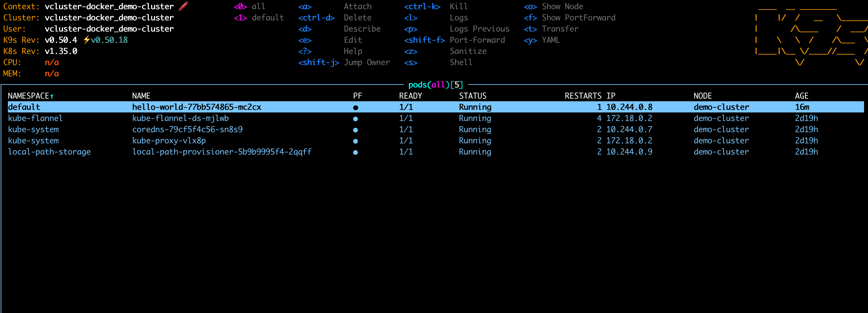The width and height of the screenshot is (868, 313).
Task: Click the default namespace cell
Action: click(24, 107)
